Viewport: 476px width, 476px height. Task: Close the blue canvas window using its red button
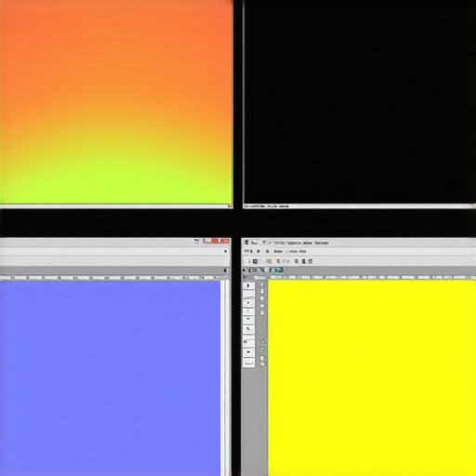225,241
